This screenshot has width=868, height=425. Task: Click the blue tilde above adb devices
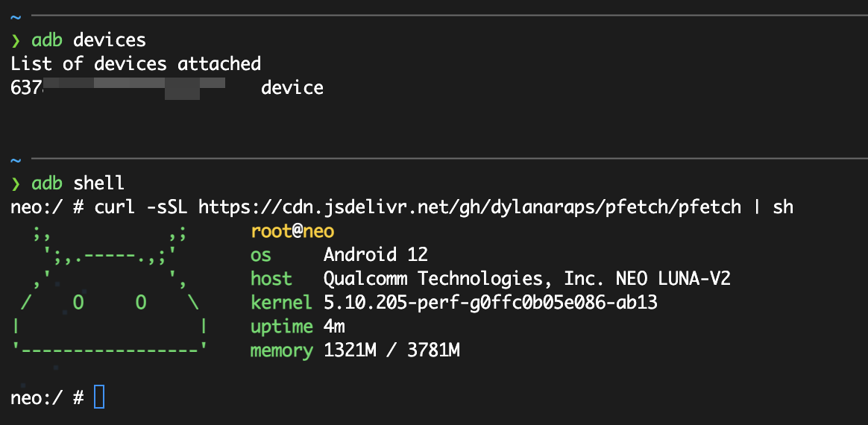coord(16,16)
